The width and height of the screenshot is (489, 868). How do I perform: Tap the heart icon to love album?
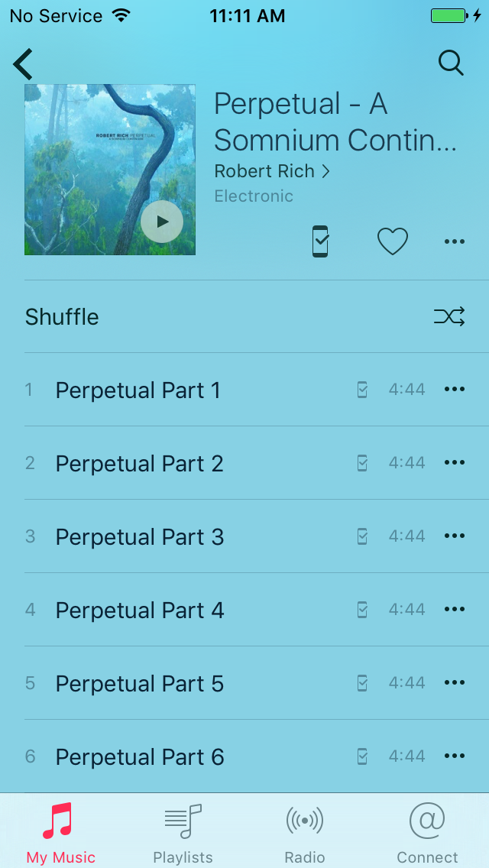[393, 241]
